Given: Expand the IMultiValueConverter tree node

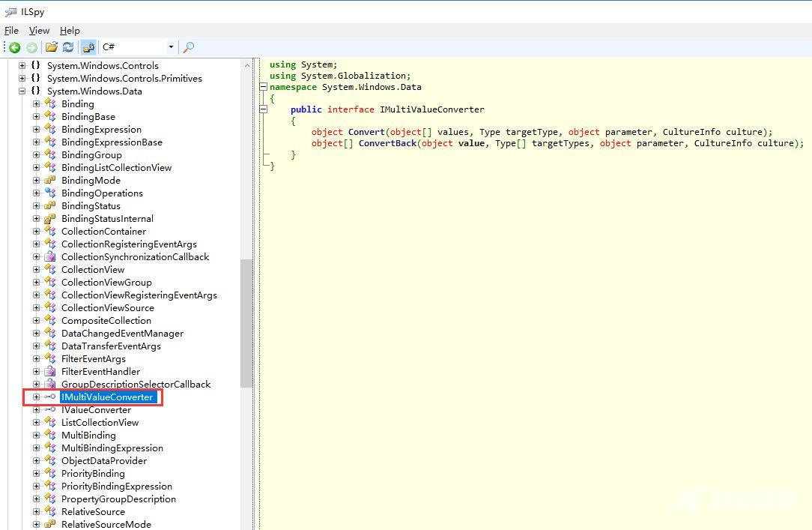Looking at the screenshot, I should [36, 397].
